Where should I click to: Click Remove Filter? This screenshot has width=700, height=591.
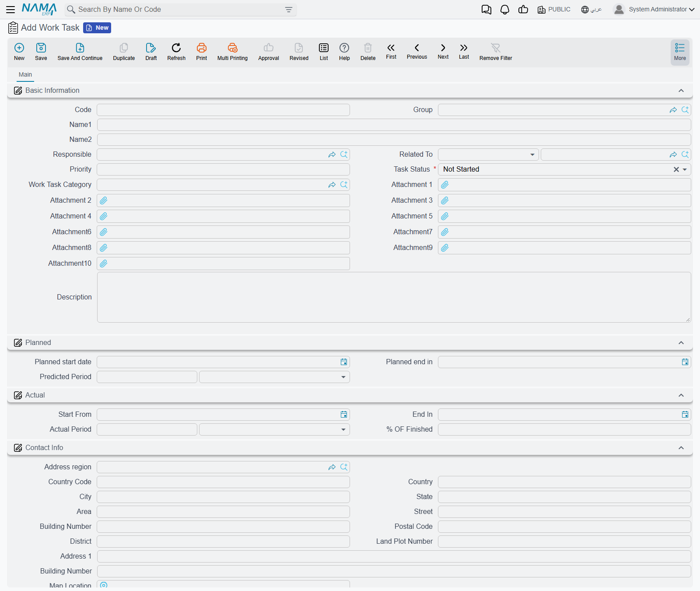tap(496, 52)
